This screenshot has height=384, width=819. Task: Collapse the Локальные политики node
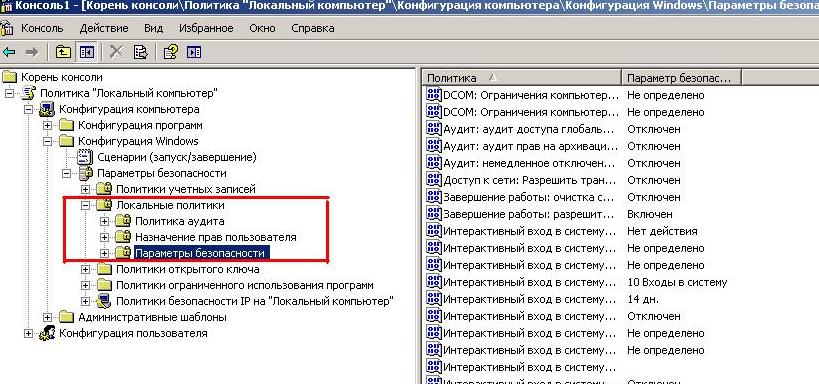[86, 205]
